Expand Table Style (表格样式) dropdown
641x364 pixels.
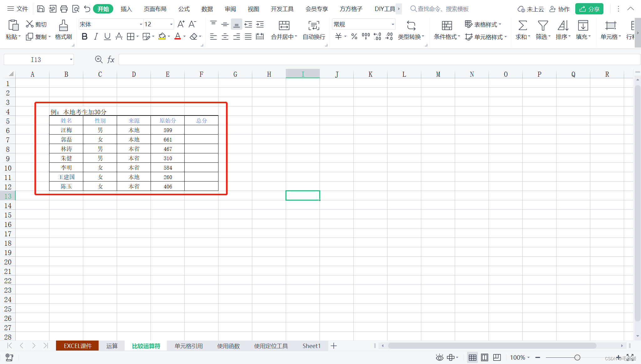point(500,24)
